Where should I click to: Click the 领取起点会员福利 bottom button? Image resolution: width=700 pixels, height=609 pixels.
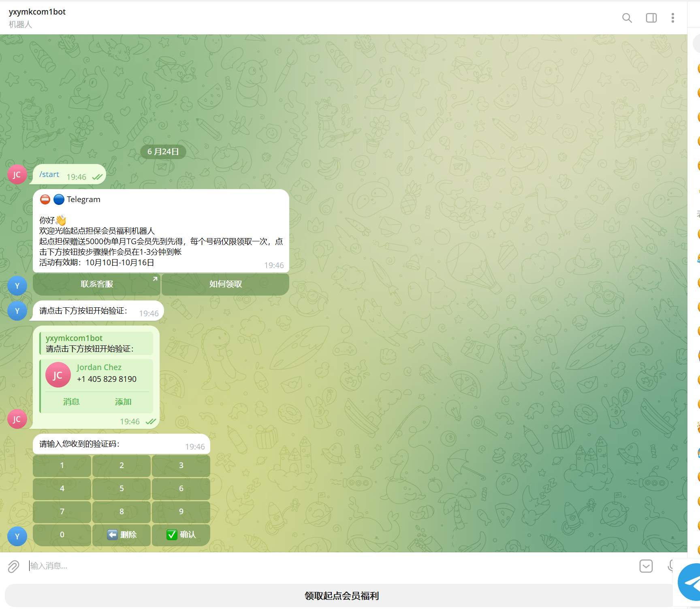tap(341, 596)
